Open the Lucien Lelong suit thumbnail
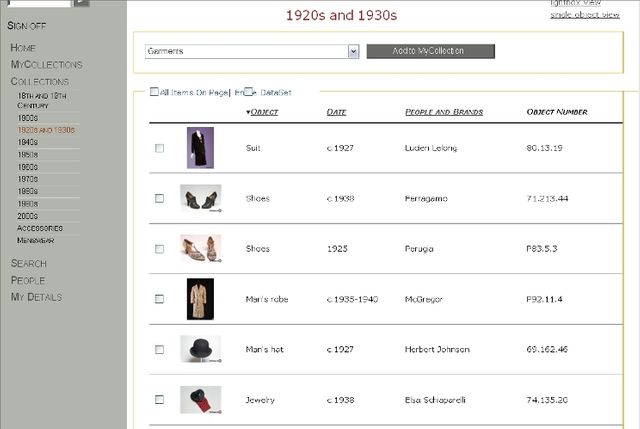 [x=200, y=148]
